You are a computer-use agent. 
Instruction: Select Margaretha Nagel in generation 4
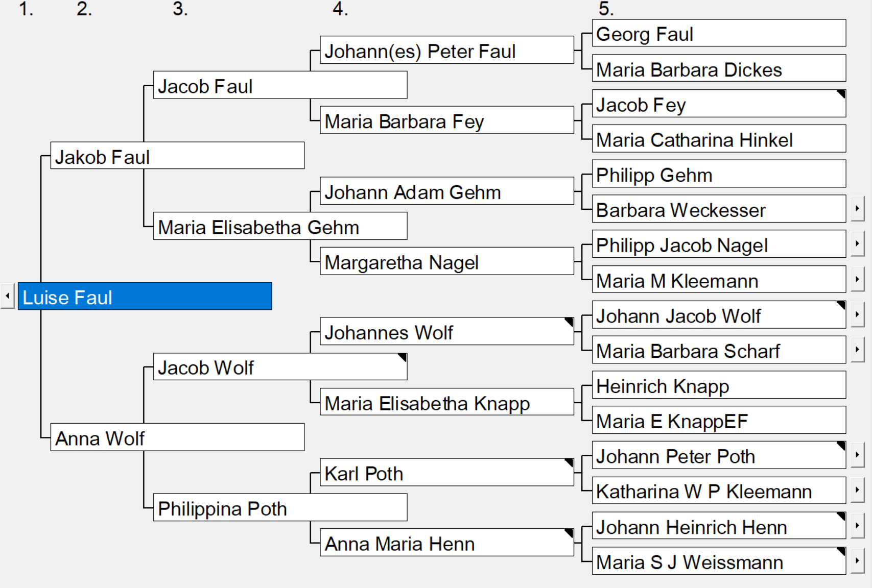click(x=447, y=261)
